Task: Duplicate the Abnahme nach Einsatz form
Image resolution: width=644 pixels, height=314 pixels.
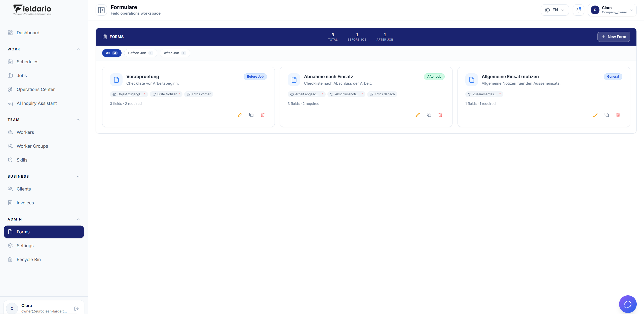Action: click(x=429, y=115)
